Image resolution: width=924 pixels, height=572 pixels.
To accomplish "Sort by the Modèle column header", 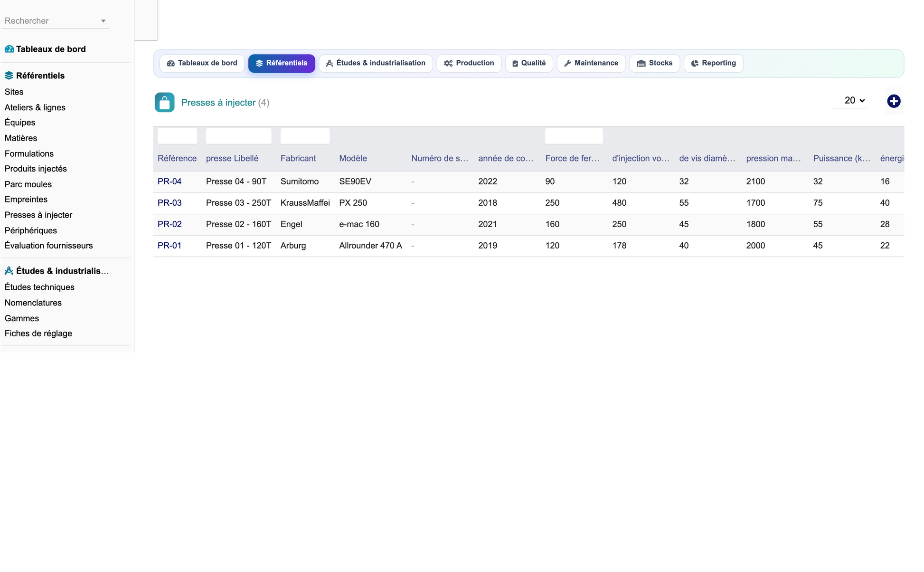I will 353,158.
